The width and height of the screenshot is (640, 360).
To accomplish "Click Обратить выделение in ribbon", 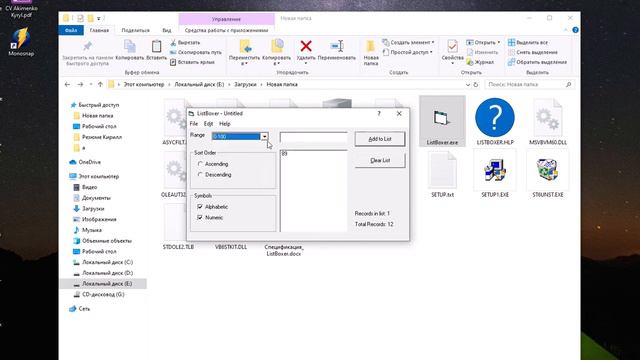I will [537, 62].
